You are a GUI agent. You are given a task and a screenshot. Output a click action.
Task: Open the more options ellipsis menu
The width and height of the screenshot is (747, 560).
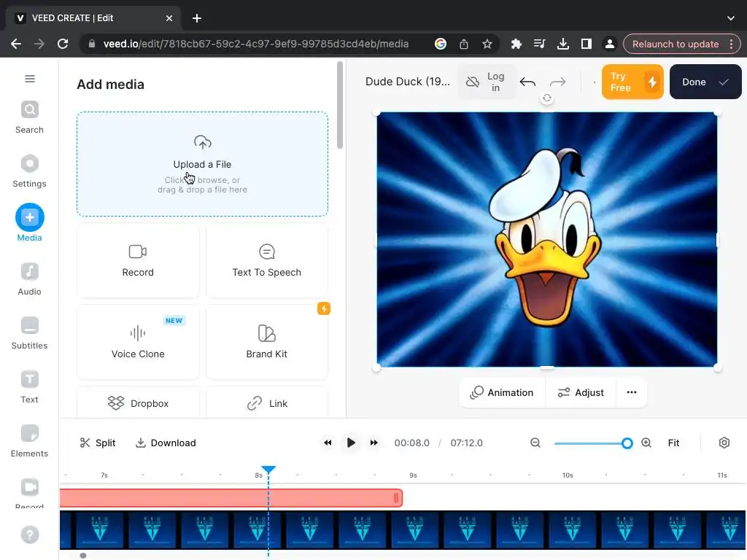(632, 392)
